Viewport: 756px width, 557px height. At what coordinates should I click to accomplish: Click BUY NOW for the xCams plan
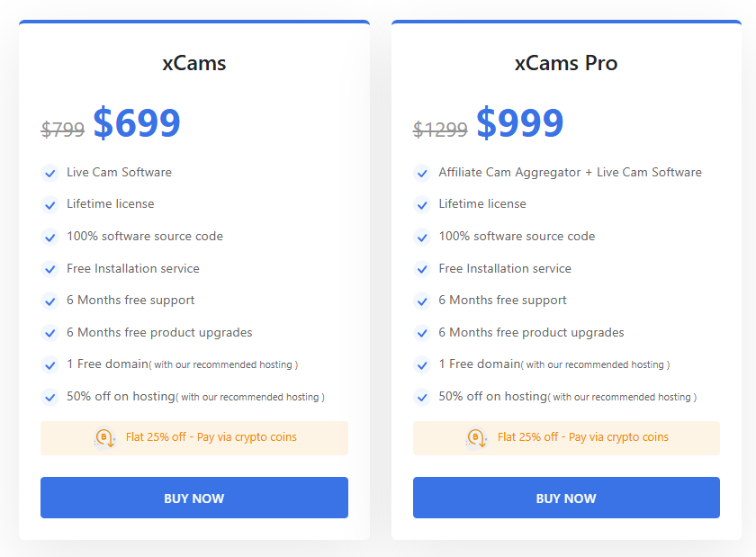pyautogui.click(x=194, y=498)
